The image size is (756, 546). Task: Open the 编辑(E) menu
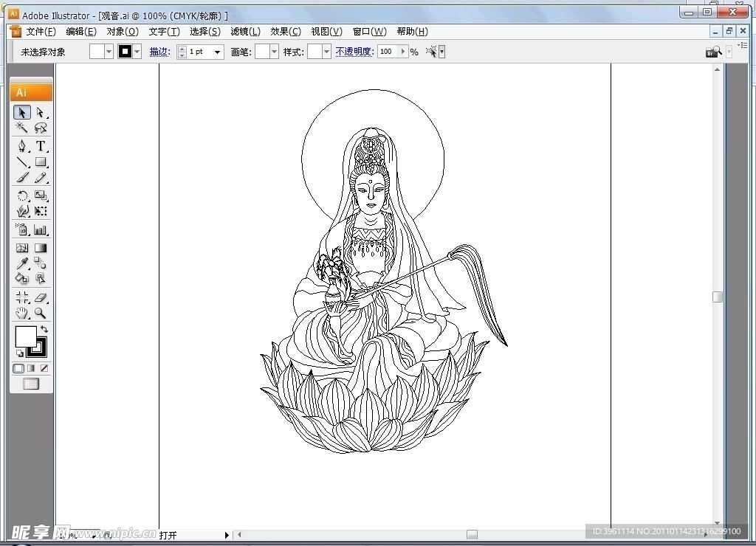pyautogui.click(x=81, y=31)
